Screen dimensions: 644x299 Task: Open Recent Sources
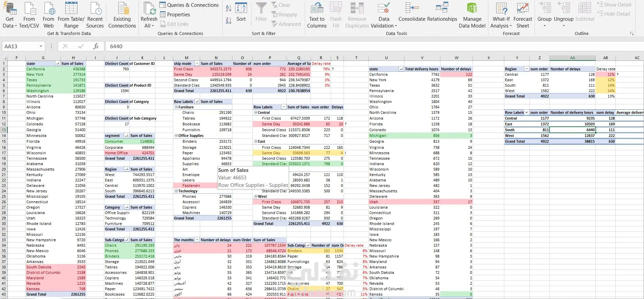tap(95, 15)
